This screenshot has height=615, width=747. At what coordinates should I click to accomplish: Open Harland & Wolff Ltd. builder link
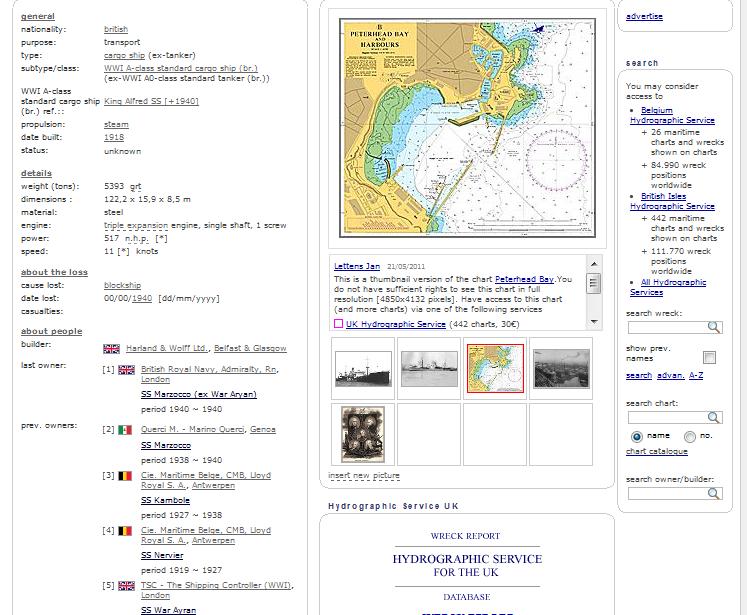(167, 348)
